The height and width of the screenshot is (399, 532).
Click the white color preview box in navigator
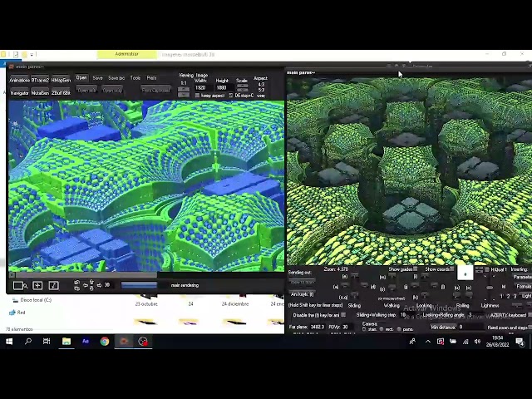pos(465,273)
